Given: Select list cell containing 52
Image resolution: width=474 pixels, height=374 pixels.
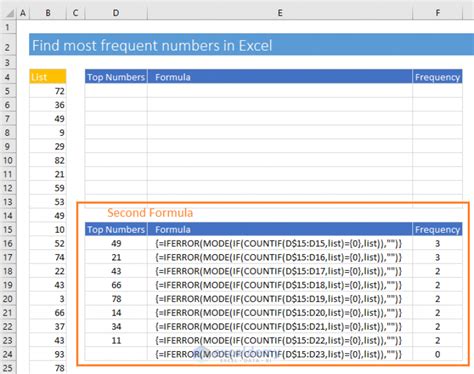Looking at the screenshot, I should [x=48, y=243].
